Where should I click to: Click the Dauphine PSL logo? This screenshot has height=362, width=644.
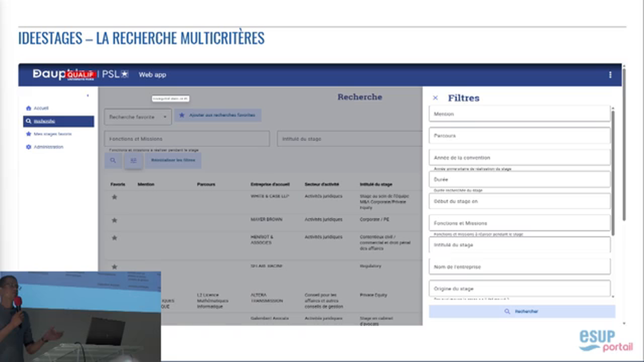coord(80,74)
